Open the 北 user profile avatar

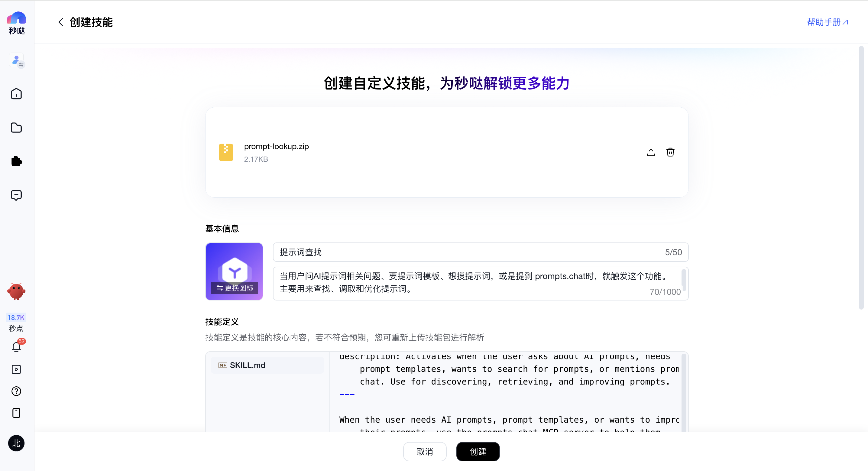[16, 443]
